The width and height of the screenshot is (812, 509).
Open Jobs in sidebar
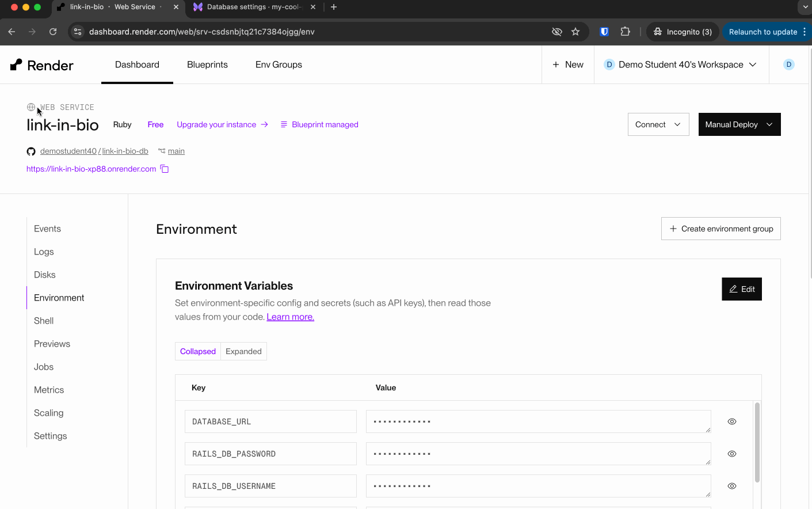click(x=44, y=367)
